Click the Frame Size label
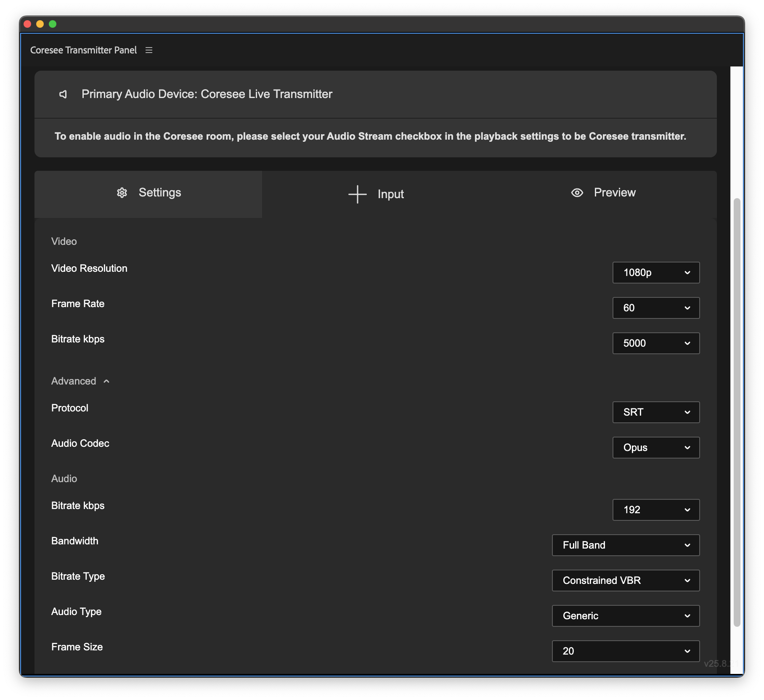The width and height of the screenshot is (764, 700). tap(77, 647)
